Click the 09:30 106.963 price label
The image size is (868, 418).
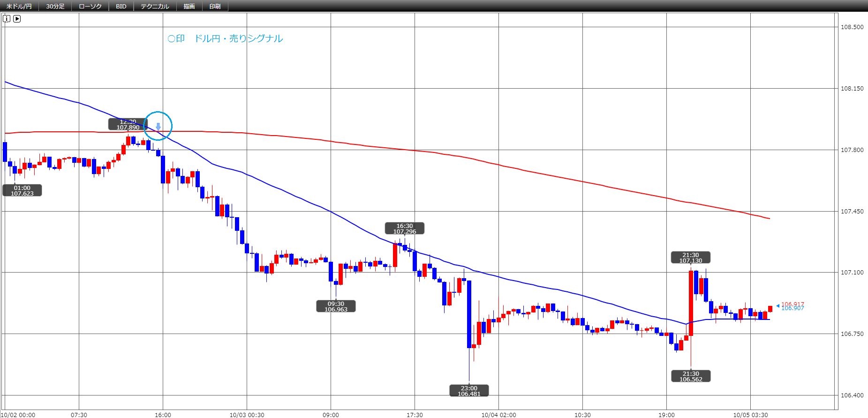tap(336, 306)
